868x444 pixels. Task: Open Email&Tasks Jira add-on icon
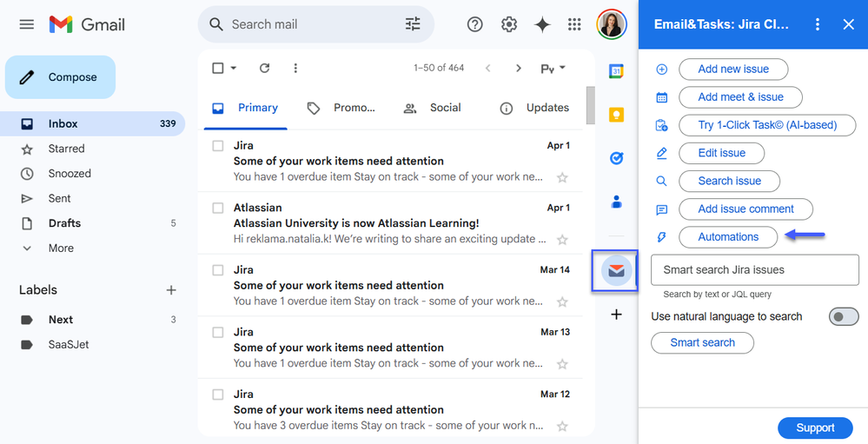pos(616,271)
